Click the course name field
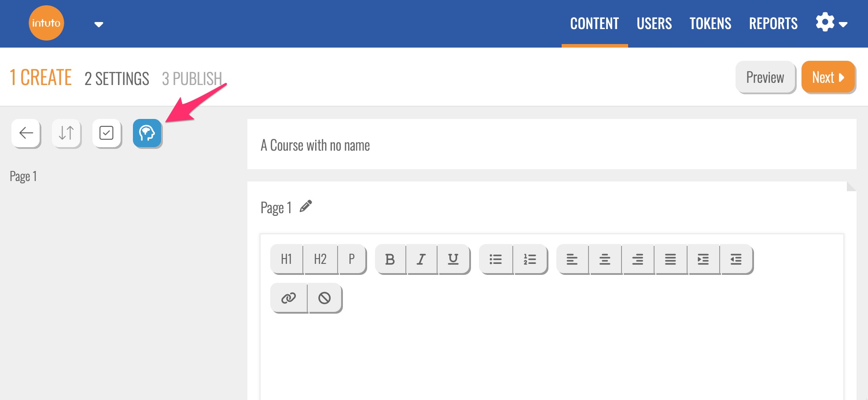The height and width of the screenshot is (400, 868). [551, 145]
